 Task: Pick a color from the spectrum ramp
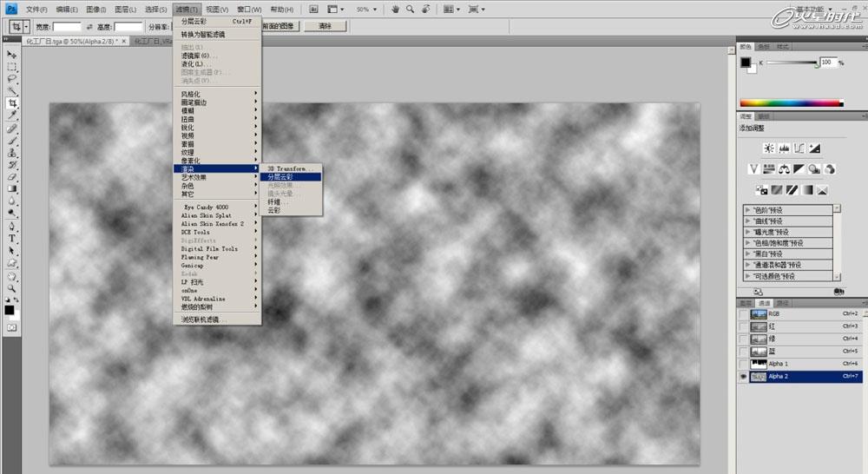click(791, 103)
